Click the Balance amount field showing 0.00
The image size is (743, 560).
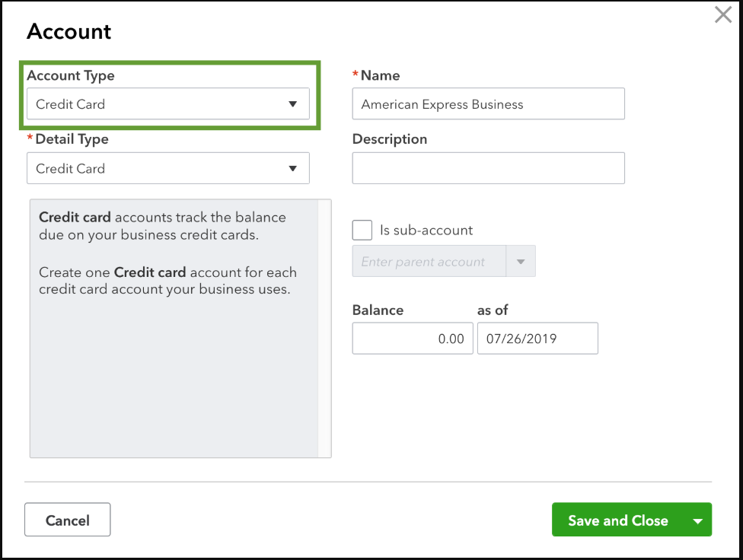pos(412,339)
